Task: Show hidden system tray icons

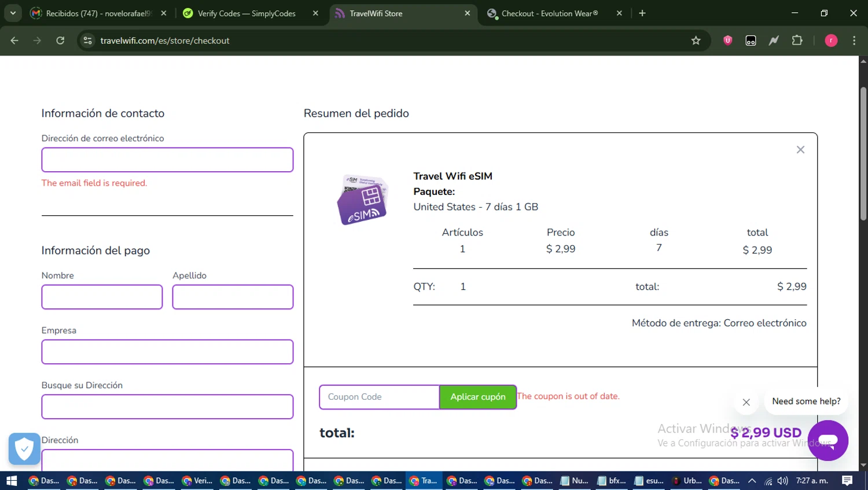Action: 752,481
